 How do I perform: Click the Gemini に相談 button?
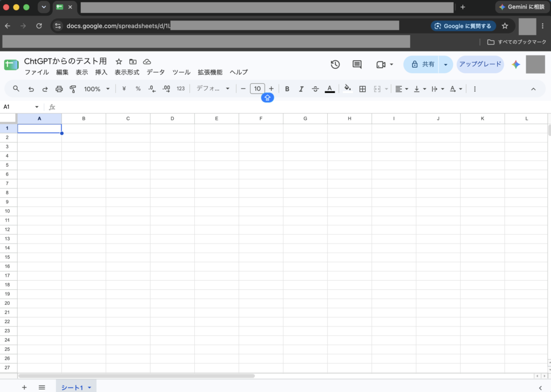pos(522,7)
